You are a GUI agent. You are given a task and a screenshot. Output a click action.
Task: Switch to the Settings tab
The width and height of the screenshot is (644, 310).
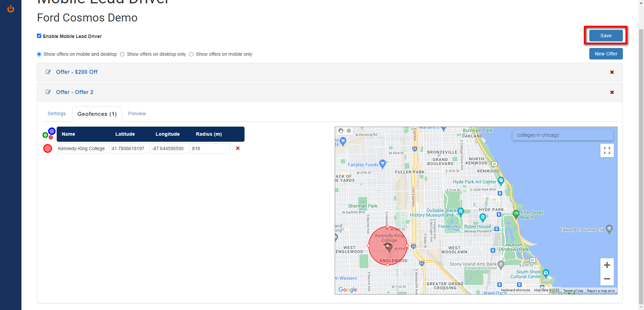pos(57,114)
